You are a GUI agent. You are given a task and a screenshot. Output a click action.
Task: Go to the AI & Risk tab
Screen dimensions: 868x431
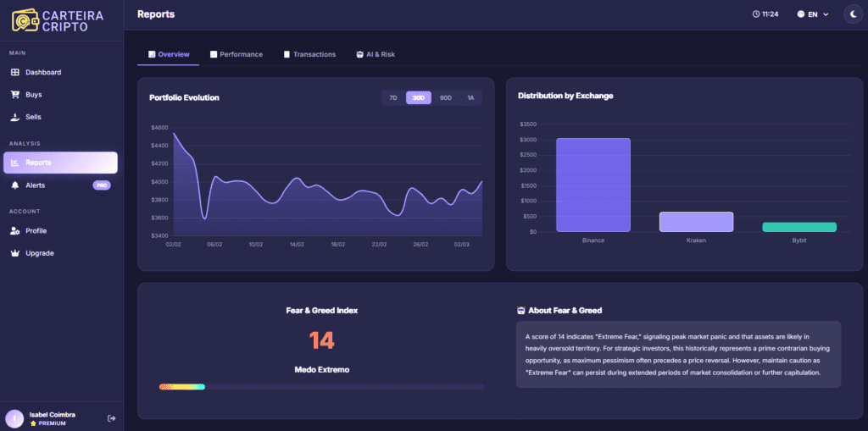[x=376, y=54]
